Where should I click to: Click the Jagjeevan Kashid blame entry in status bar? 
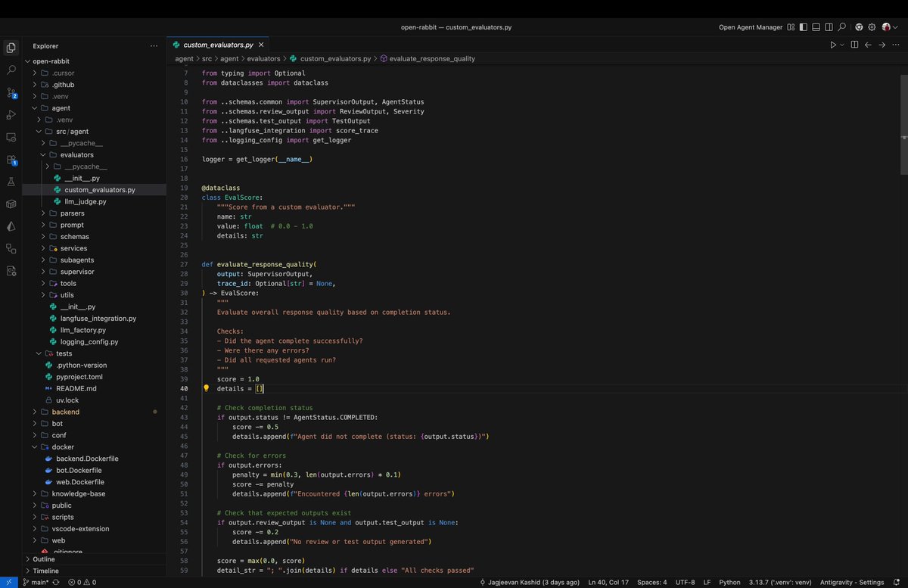point(530,583)
